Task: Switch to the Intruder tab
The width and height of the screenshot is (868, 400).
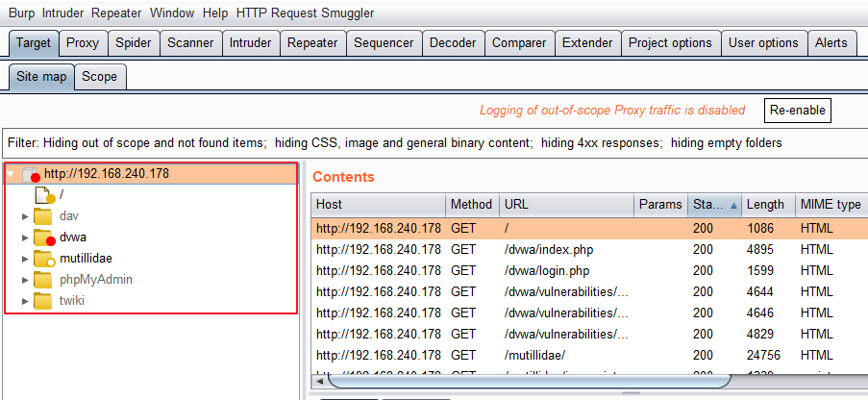Action: [250, 43]
